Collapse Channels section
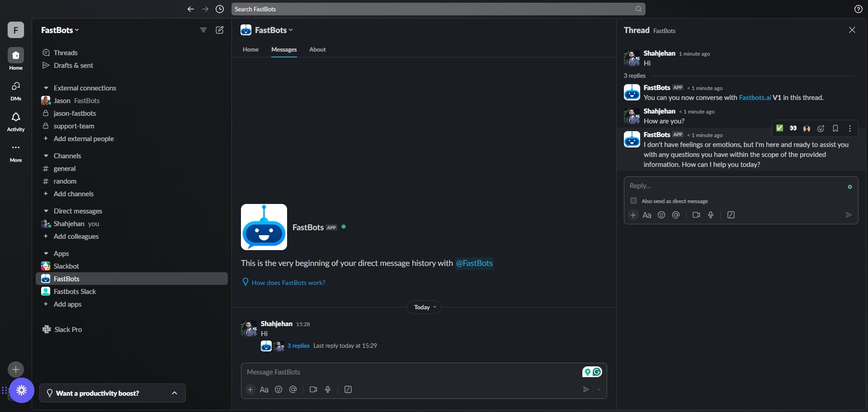Image resolution: width=868 pixels, height=412 pixels. pos(46,156)
